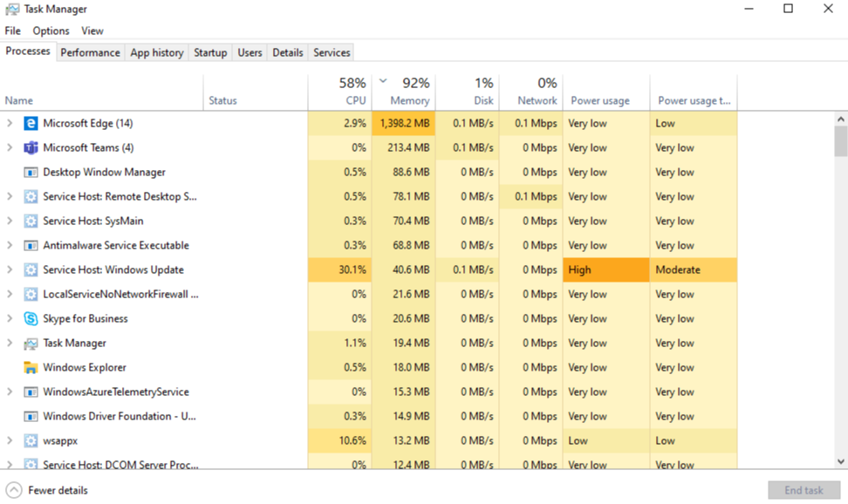This screenshot has width=848, height=504.
Task: Sort by the Memory column header
Action: click(x=403, y=92)
